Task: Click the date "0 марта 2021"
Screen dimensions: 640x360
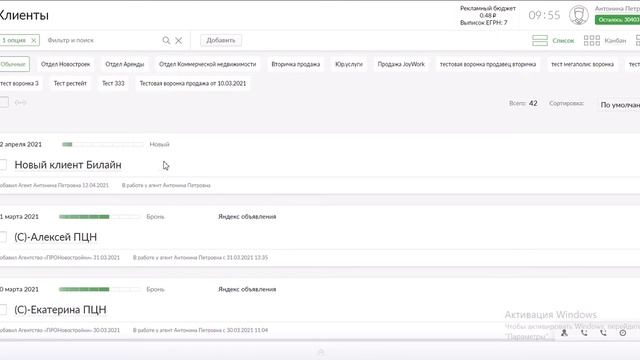Action: click(19, 289)
